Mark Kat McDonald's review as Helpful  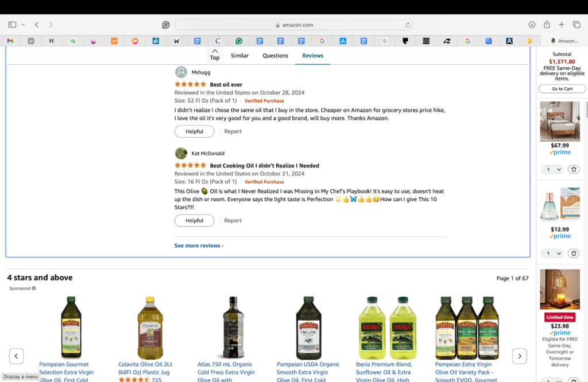(194, 221)
